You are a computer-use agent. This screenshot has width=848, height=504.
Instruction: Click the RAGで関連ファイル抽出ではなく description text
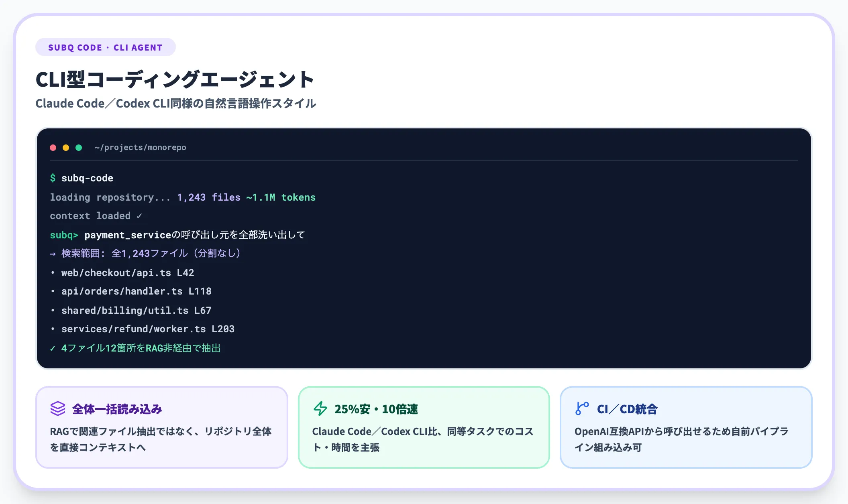click(x=161, y=439)
